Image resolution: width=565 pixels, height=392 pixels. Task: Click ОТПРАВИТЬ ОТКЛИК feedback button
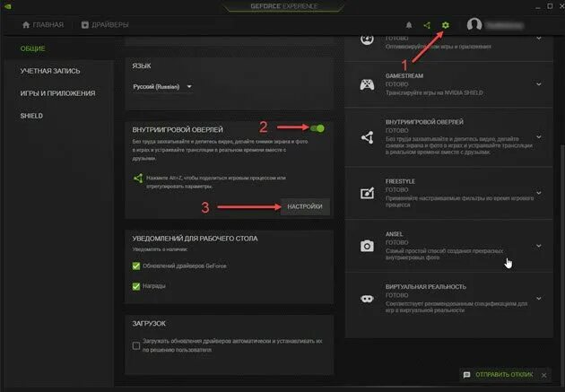tap(504, 375)
